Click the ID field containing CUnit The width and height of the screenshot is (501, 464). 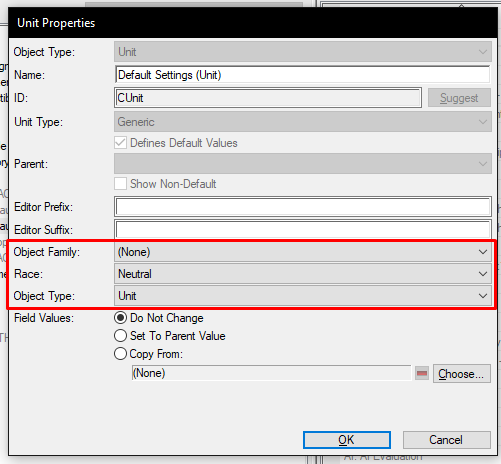point(268,98)
